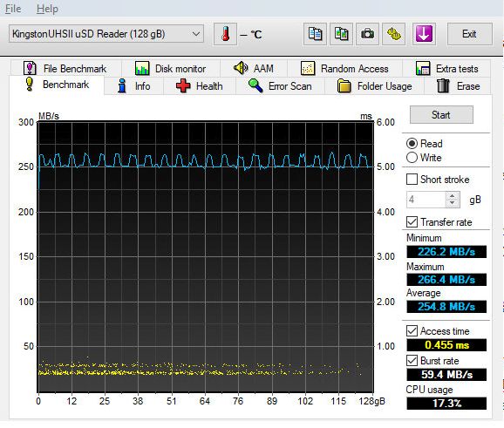Click the purple download arrow icon
The image size is (504, 428).
click(x=424, y=34)
